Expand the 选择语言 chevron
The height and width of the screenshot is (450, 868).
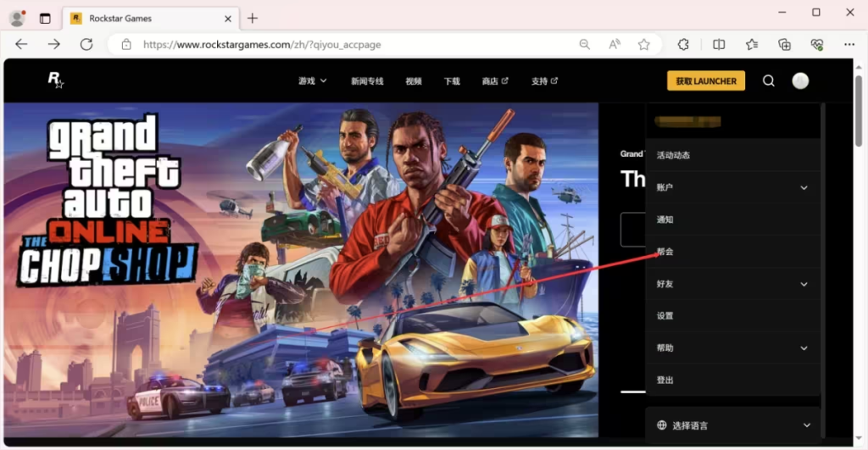[807, 425]
